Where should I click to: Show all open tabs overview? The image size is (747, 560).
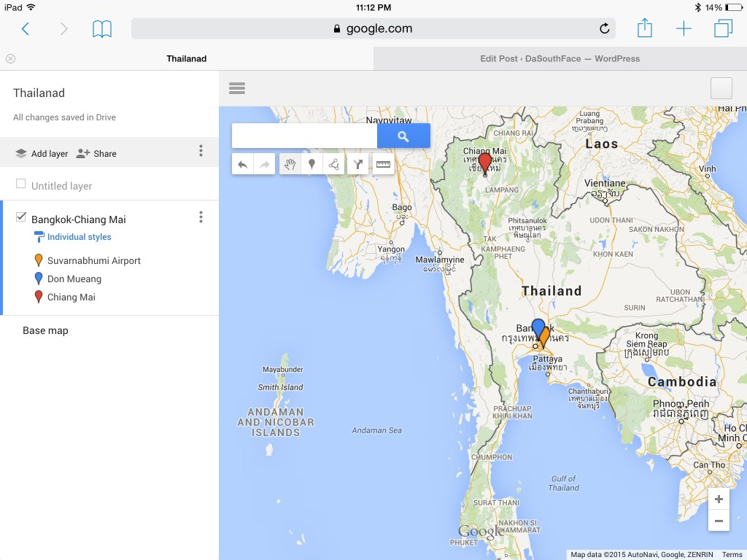point(723,28)
